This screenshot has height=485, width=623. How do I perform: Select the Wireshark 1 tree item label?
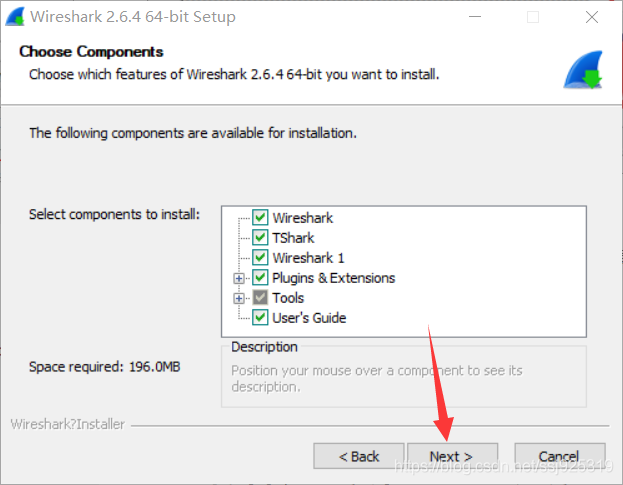point(308,258)
